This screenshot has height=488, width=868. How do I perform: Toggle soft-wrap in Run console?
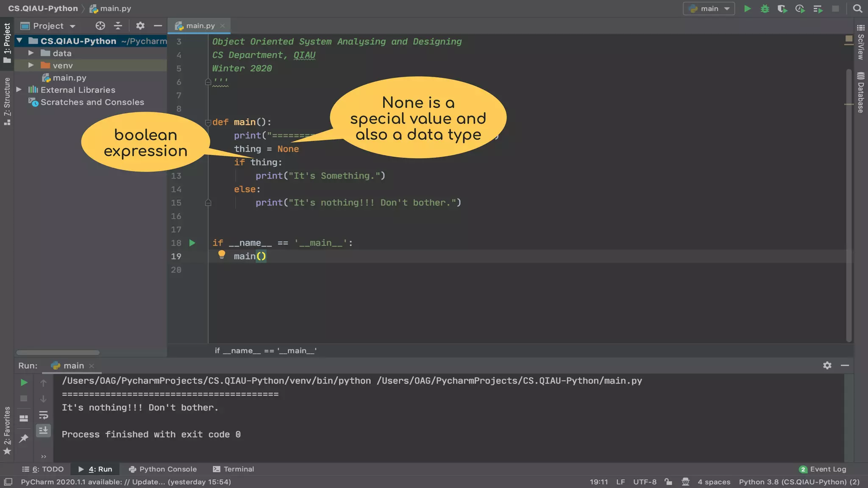(43, 415)
